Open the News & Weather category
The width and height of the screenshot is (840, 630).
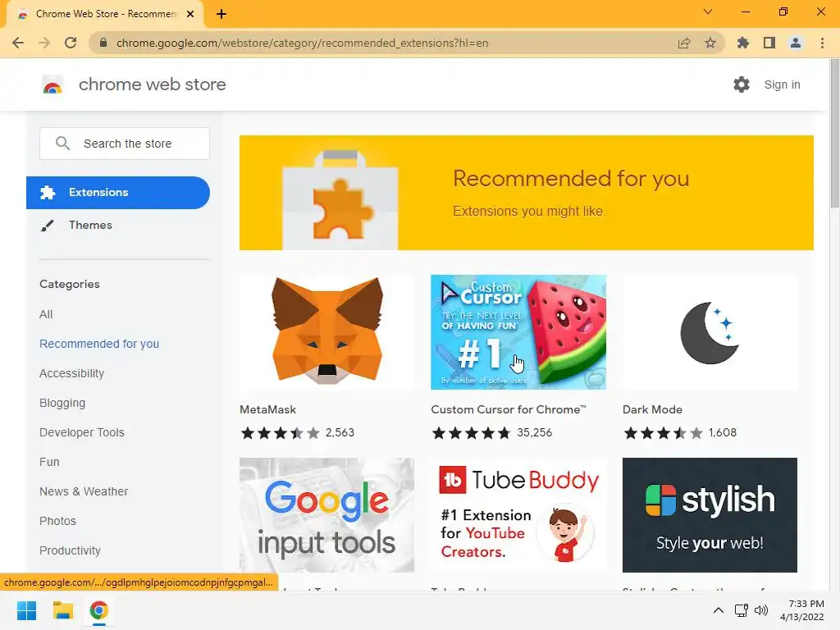(x=84, y=491)
